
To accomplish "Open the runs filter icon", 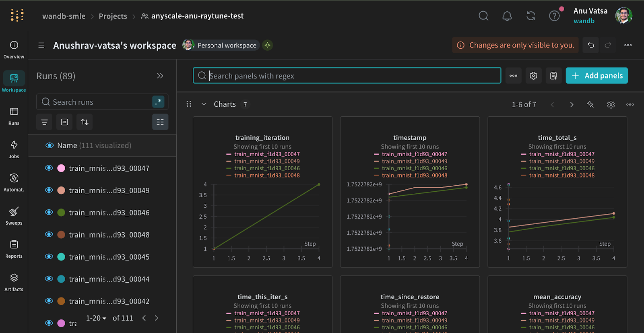I will (44, 122).
